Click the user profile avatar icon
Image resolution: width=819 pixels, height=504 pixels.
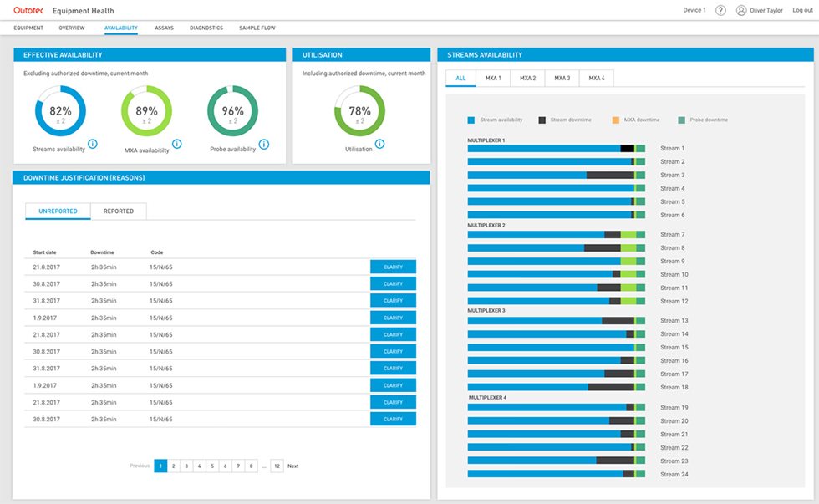(x=741, y=10)
